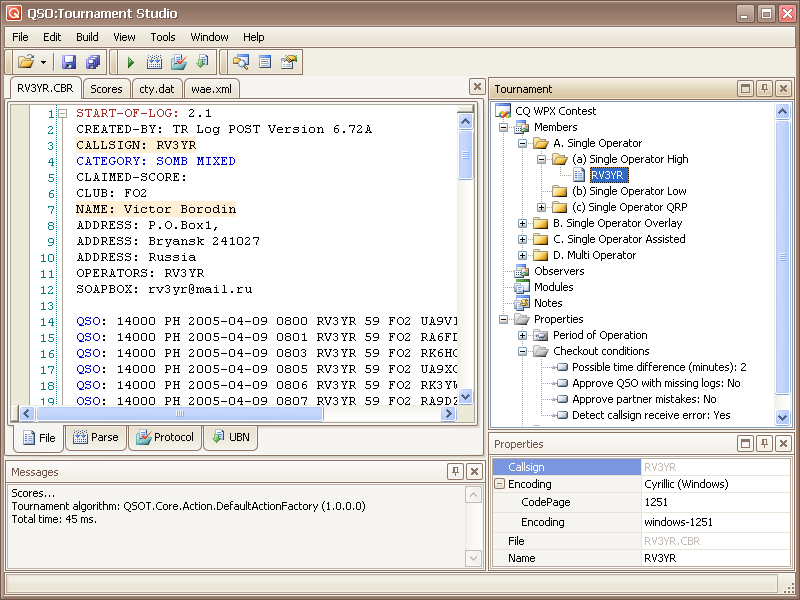This screenshot has width=800, height=600.
Task: Click the Save floppy disk icon
Action: 69,62
